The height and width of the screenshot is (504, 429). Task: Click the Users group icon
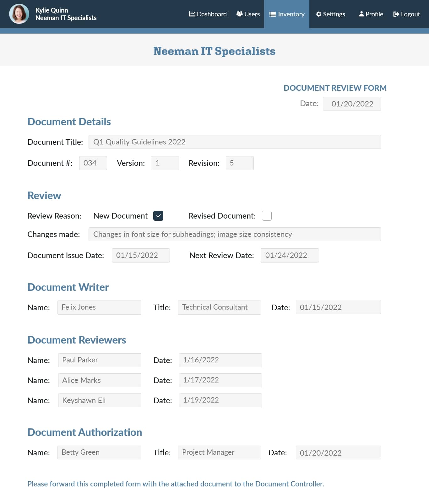[x=239, y=14]
